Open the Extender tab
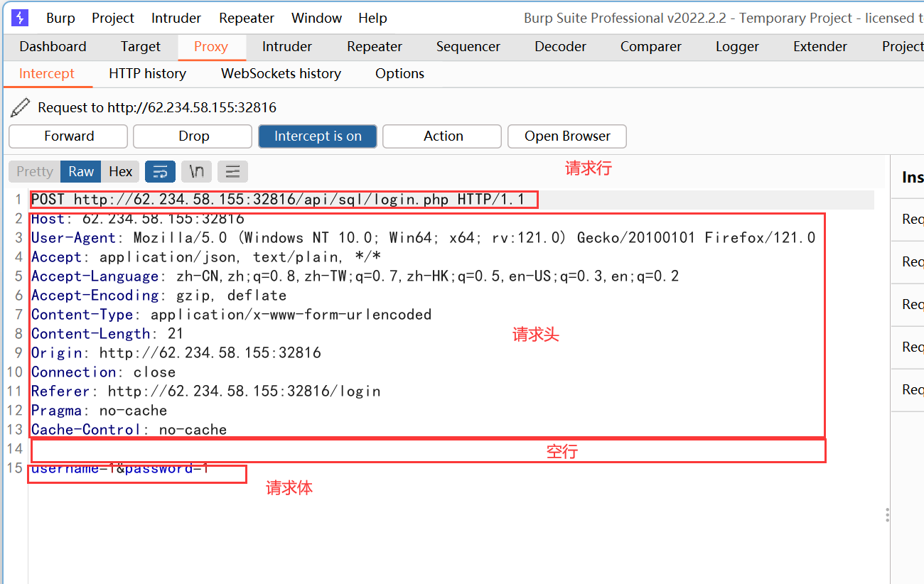Image resolution: width=924 pixels, height=584 pixels. pyautogui.click(x=820, y=47)
